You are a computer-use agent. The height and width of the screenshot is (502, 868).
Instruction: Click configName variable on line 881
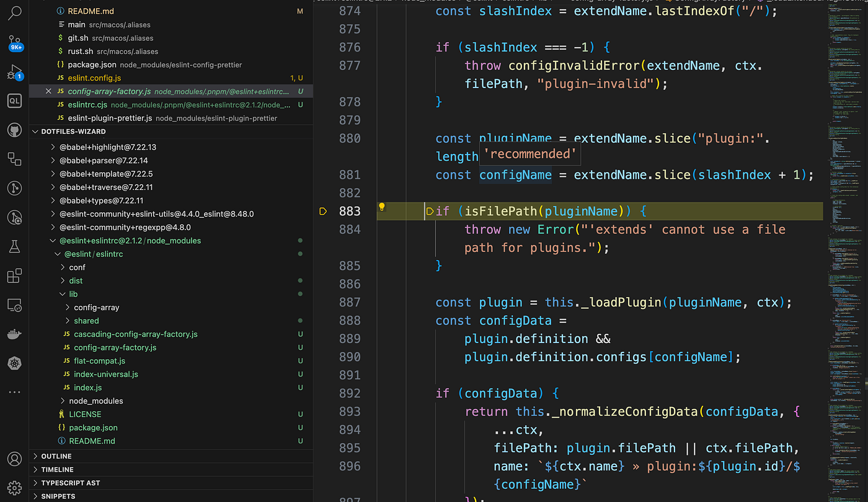[516, 175]
